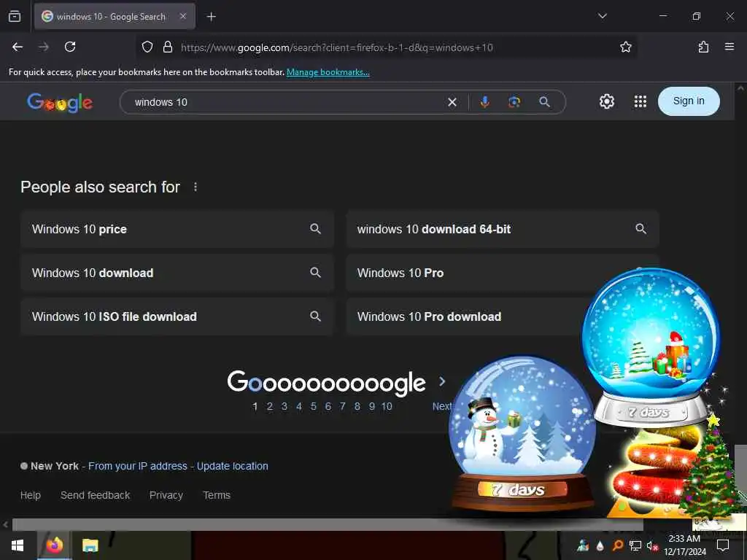The image size is (747, 560).
Task: Go to results page 3
Action: pos(285,407)
